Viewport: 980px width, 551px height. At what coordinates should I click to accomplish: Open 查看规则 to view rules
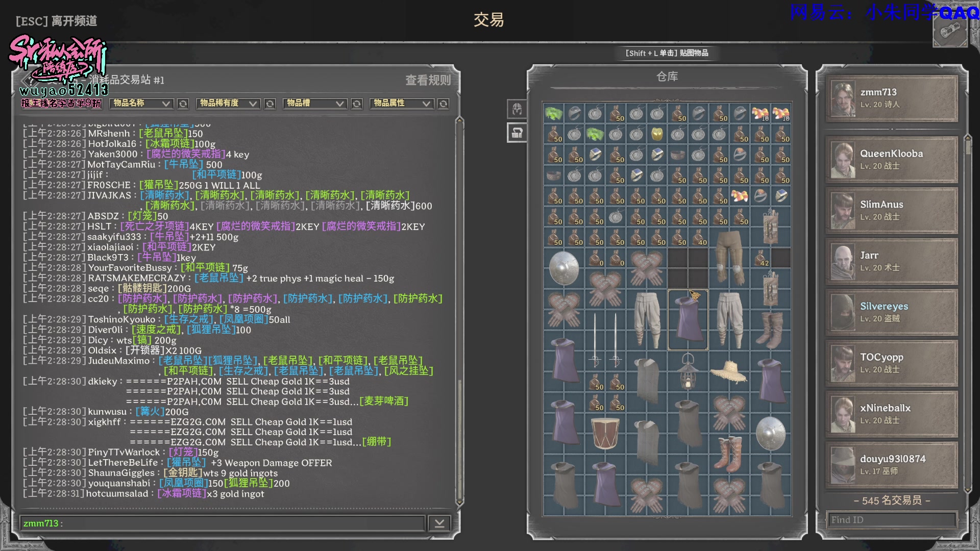[x=428, y=80]
